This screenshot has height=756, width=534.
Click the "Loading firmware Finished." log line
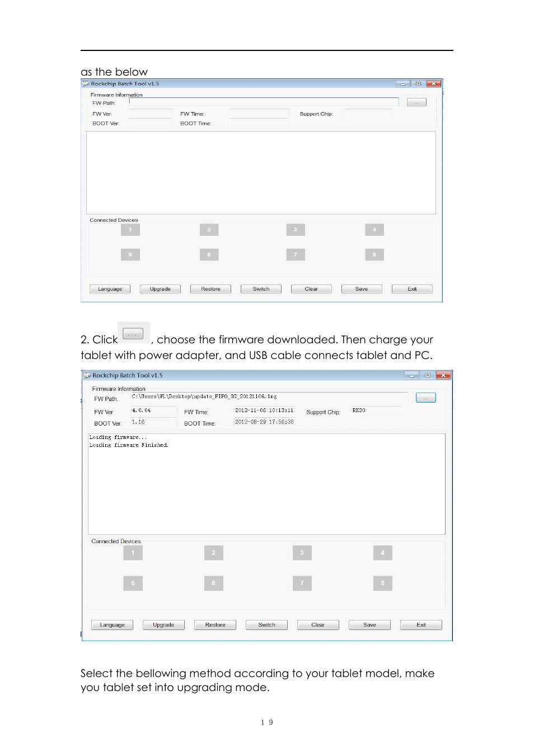129,445
